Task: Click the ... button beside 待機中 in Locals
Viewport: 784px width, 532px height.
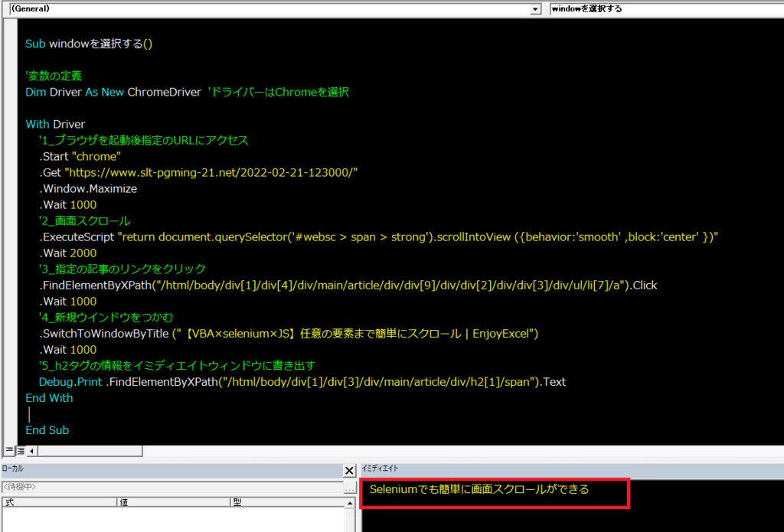Action: pyautogui.click(x=350, y=488)
